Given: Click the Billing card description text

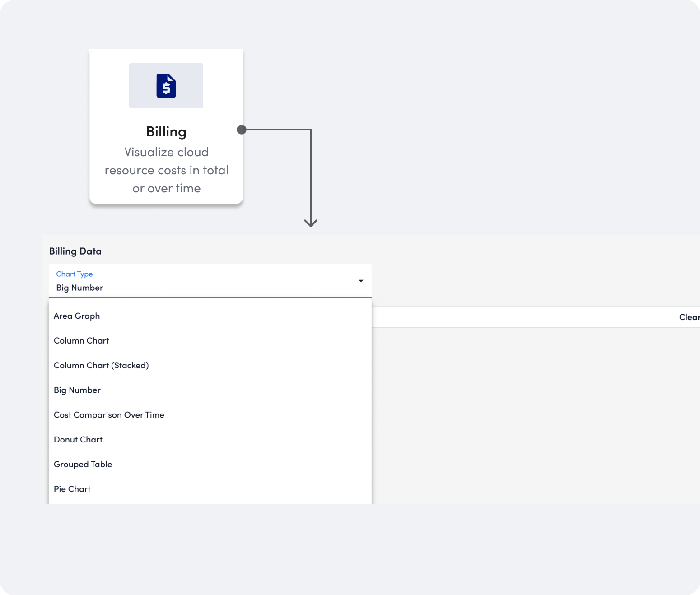Looking at the screenshot, I should coord(167,170).
